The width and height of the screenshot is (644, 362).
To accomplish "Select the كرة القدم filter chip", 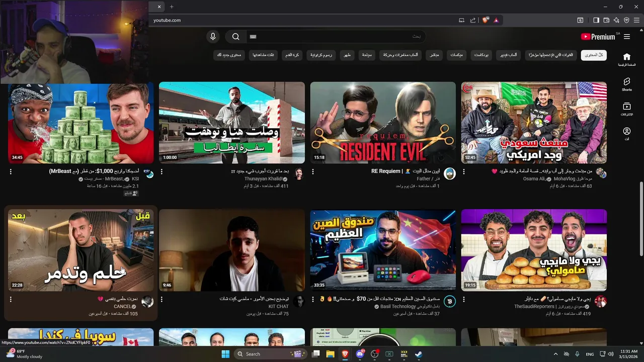I will click(292, 55).
